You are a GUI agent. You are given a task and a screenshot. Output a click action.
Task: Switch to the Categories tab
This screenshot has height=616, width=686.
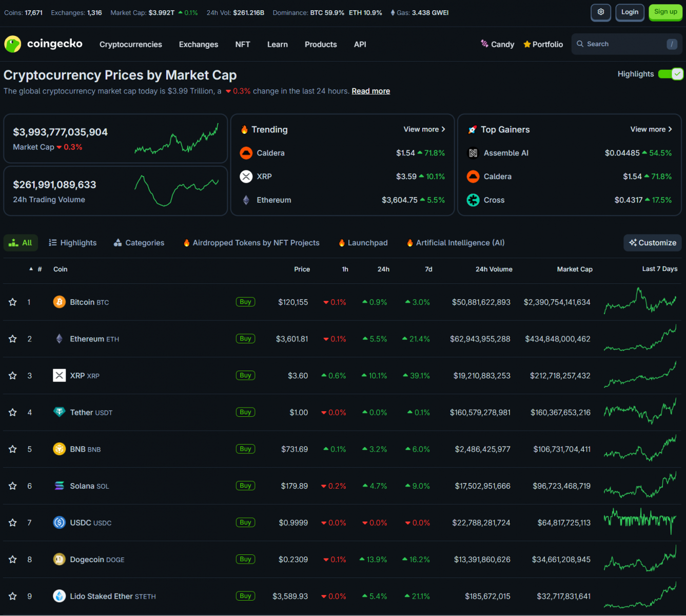coord(139,242)
